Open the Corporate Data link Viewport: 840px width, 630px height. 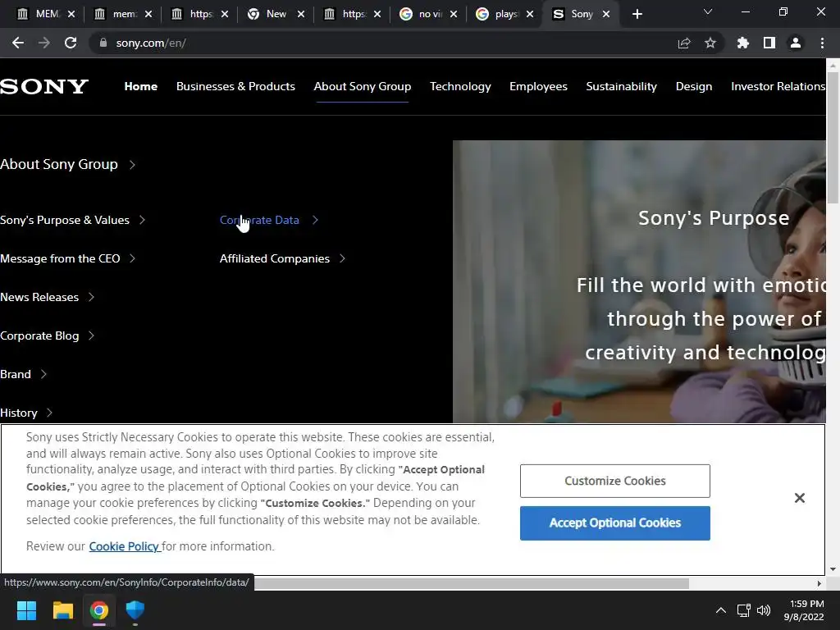click(269, 220)
